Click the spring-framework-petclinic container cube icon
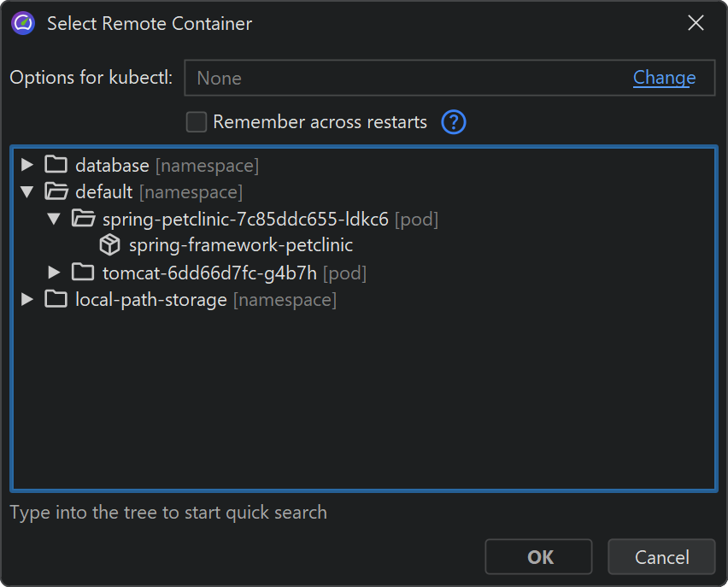The height and width of the screenshot is (587, 728). tap(109, 245)
